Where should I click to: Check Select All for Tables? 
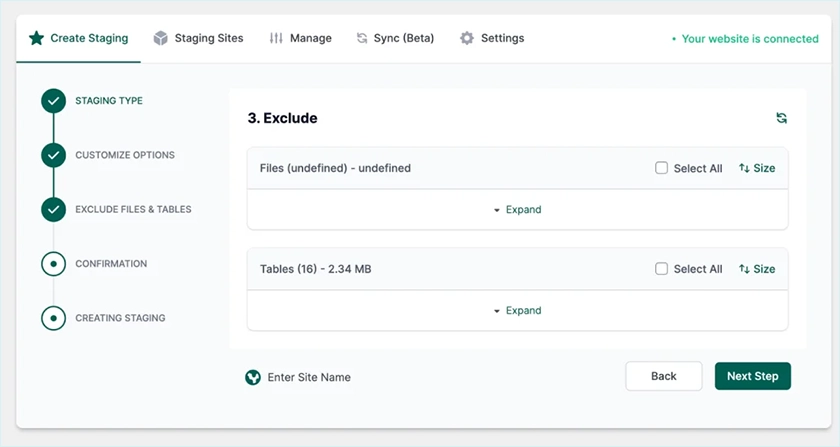pyautogui.click(x=662, y=269)
